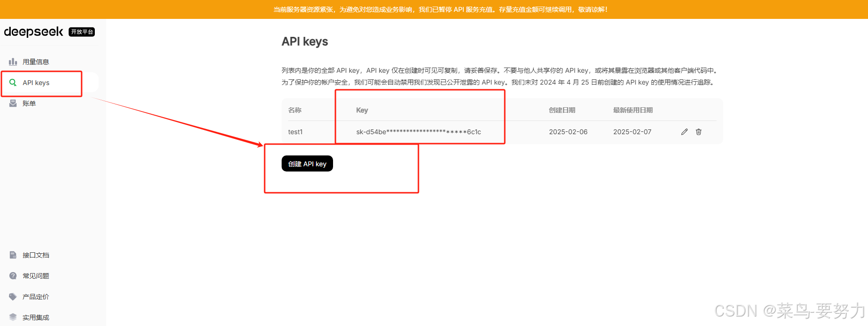Click the Key column header
The width and height of the screenshot is (868, 326).
coord(362,110)
